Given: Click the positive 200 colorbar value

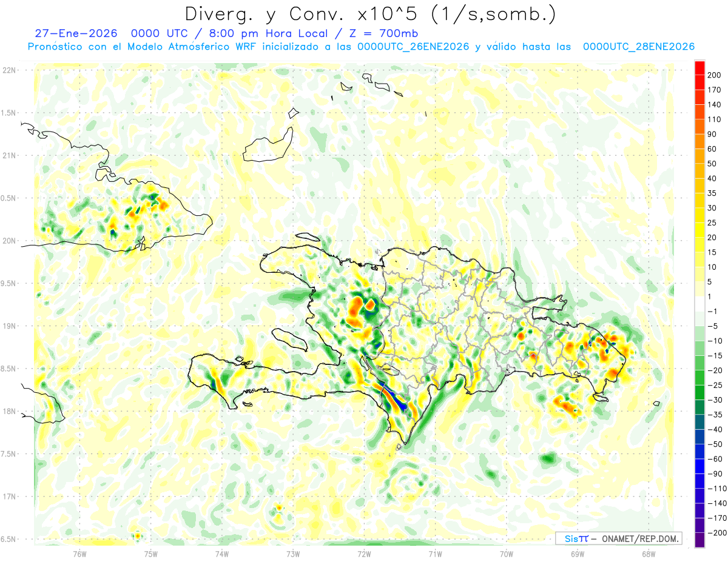Looking at the screenshot, I should (714, 75).
